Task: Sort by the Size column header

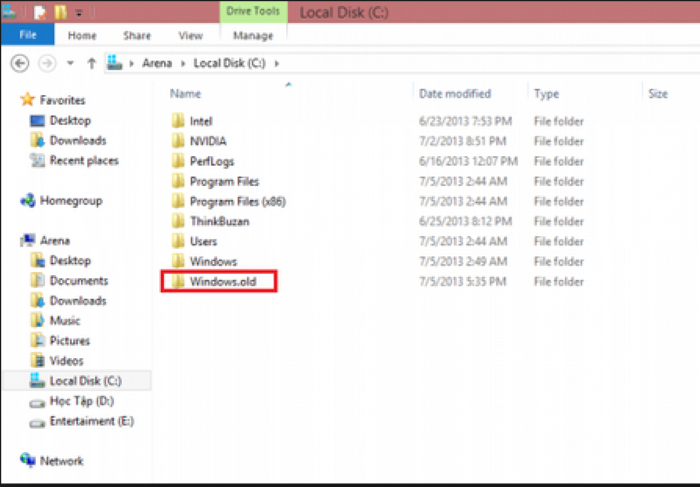Action: (x=658, y=94)
